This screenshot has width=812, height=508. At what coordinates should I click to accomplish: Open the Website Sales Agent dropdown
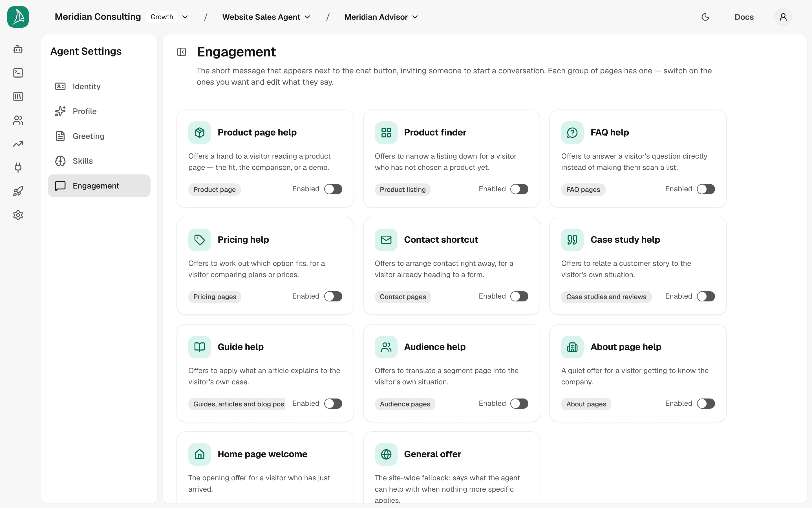pyautogui.click(x=266, y=17)
